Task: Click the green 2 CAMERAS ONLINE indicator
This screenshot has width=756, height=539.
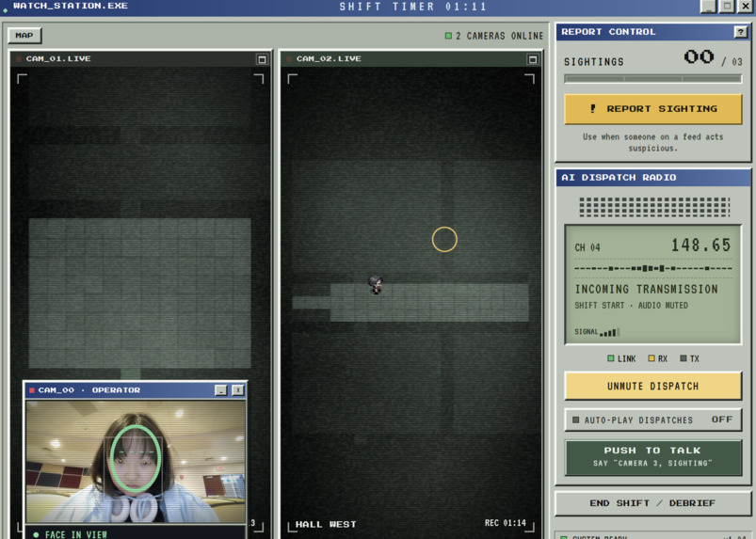Action: 494,36
